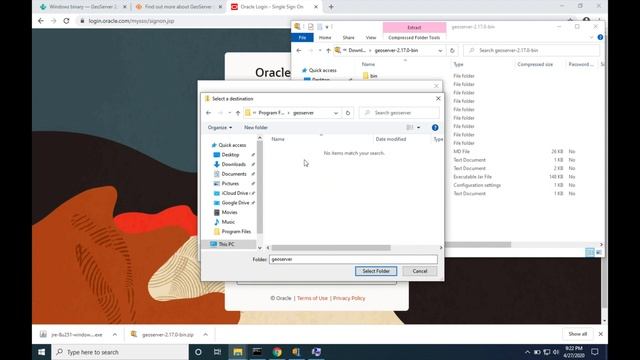Sort by Date modified column in dialog

coord(391,139)
